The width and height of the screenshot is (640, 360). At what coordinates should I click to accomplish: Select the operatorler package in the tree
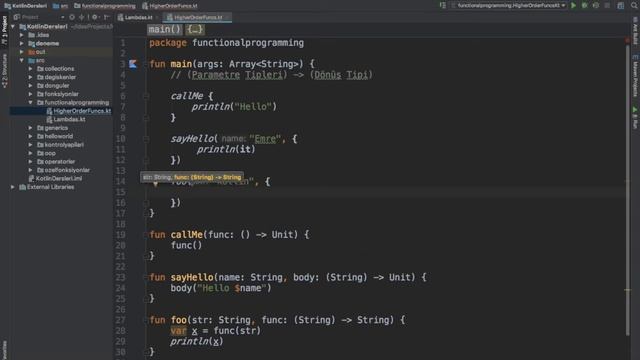(x=56, y=162)
